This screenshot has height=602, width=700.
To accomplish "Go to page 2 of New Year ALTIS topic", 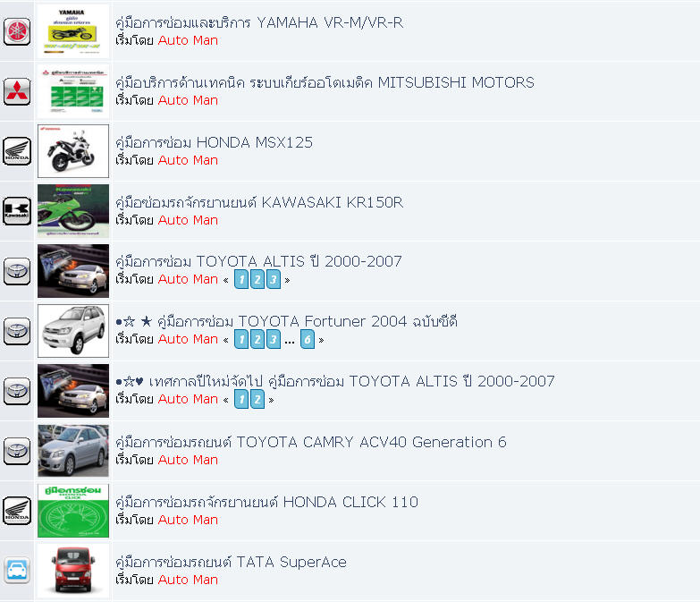I will click(257, 399).
